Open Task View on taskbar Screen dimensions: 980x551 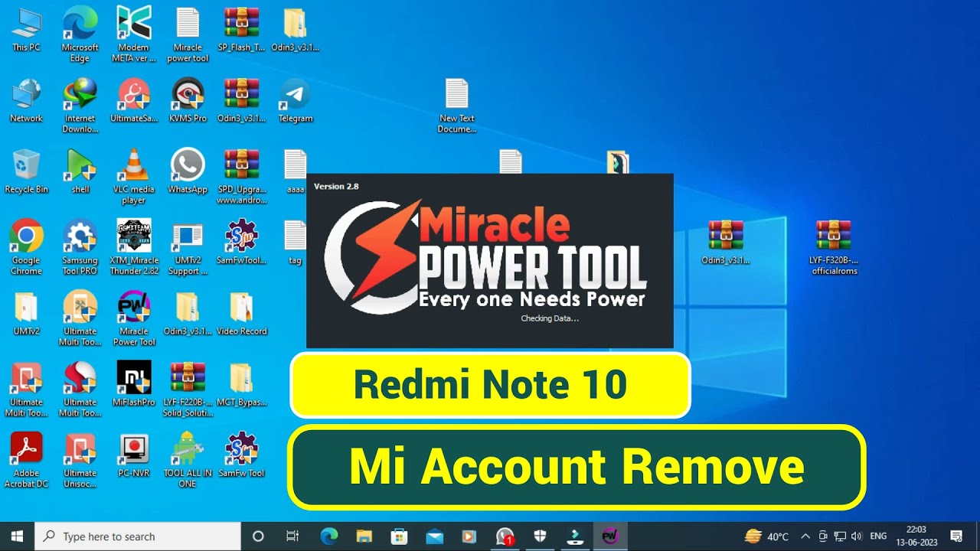point(292,536)
